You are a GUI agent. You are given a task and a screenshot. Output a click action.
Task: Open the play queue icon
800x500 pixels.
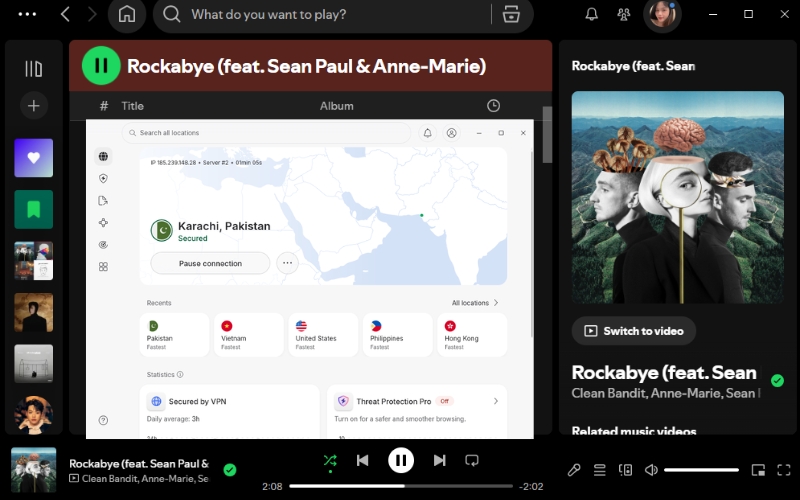[599, 470]
